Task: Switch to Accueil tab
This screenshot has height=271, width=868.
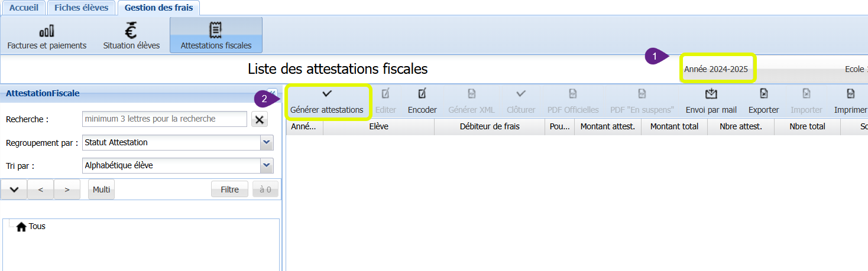Action: [24, 8]
